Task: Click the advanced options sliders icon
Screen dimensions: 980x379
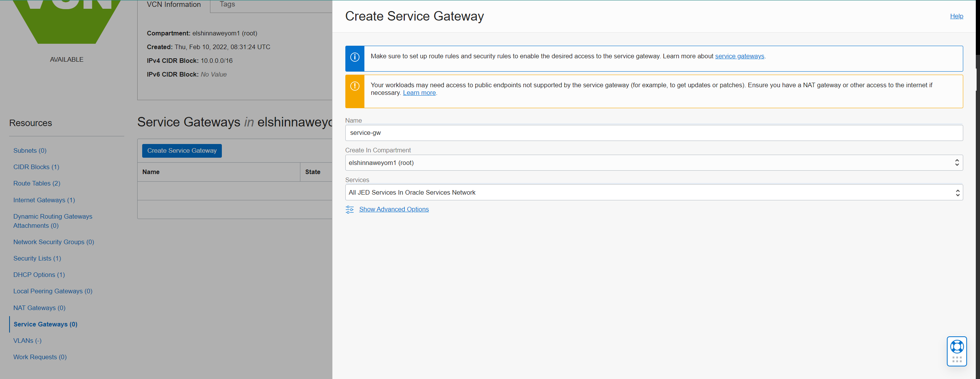Action: pyautogui.click(x=350, y=209)
